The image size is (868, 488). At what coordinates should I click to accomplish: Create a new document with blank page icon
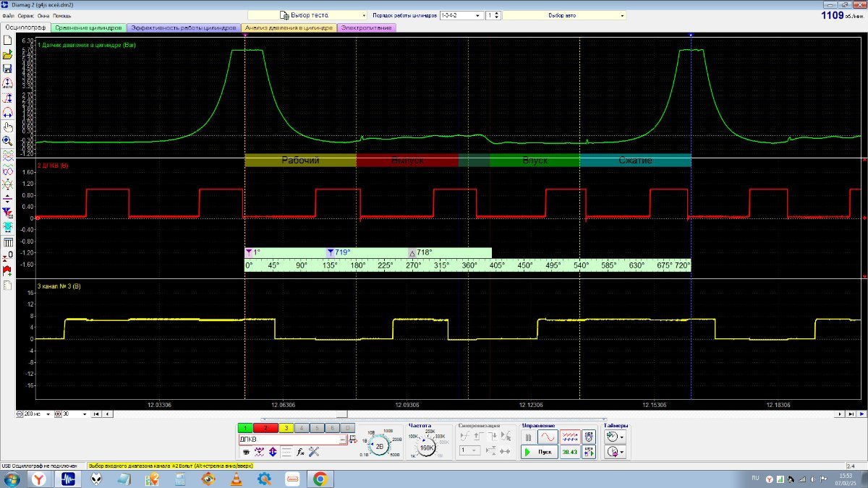[7, 40]
